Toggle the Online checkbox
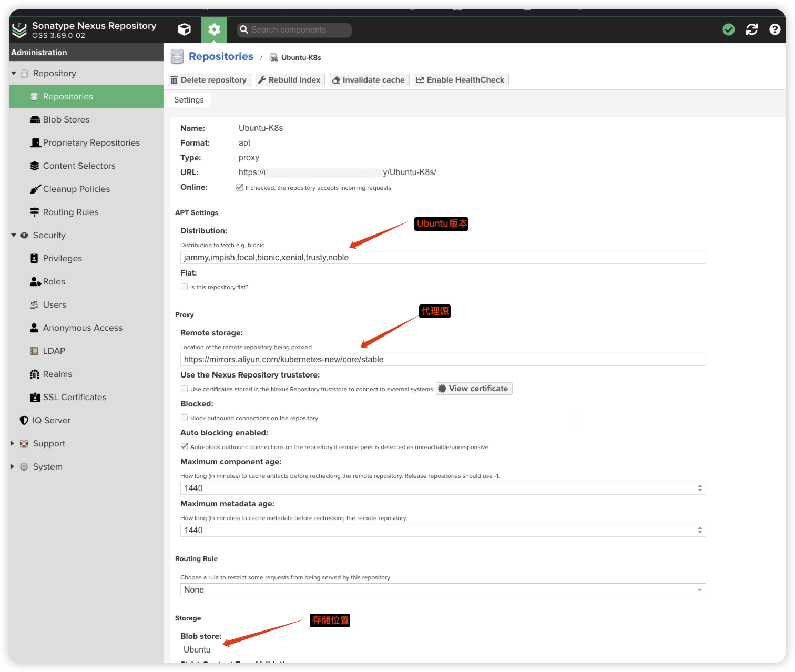795x672 pixels. point(240,187)
